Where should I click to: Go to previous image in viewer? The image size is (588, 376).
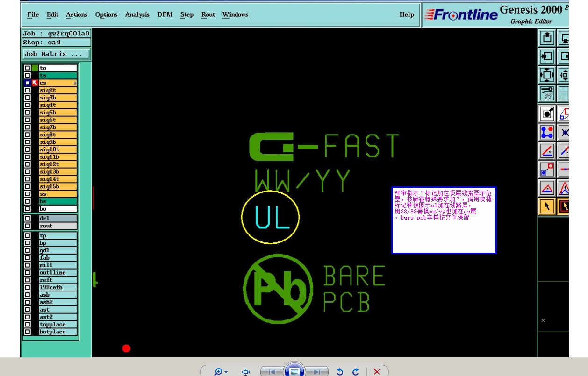(272, 372)
